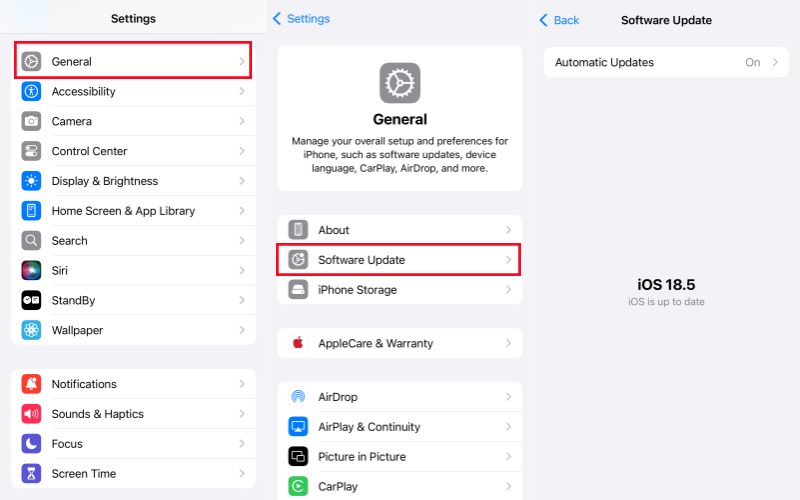The image size is (800, 500).
Task: Open Automatic Updates chevron
Action: (776, 62)
